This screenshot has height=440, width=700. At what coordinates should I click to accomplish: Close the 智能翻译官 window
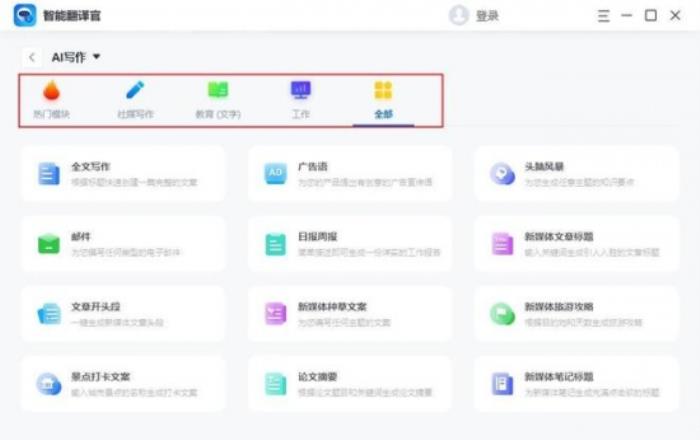675,16
